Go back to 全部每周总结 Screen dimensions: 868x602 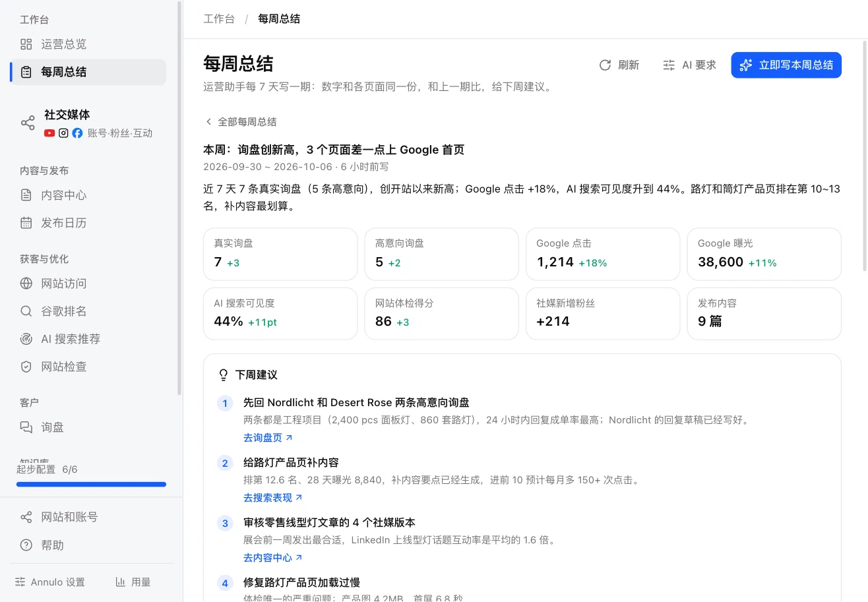coord(241,122)
